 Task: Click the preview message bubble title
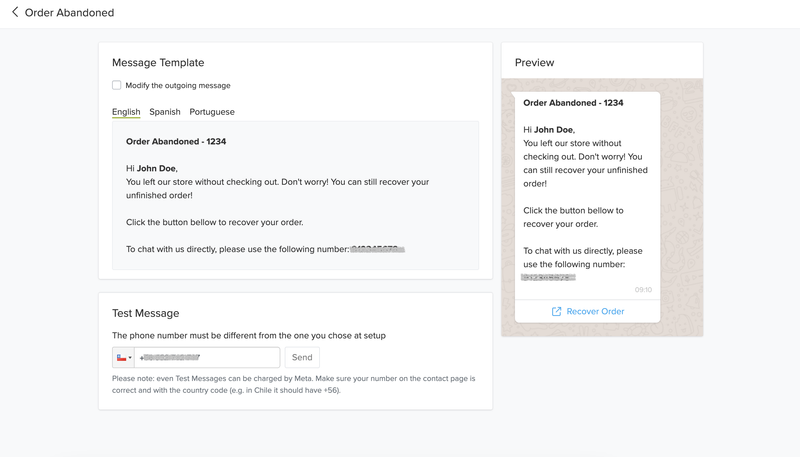pos(573,103)
